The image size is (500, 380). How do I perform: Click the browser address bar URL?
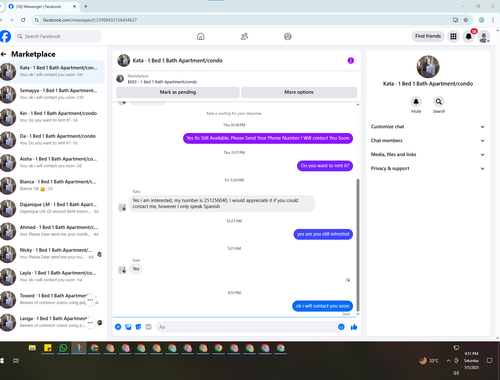point(90,20)
